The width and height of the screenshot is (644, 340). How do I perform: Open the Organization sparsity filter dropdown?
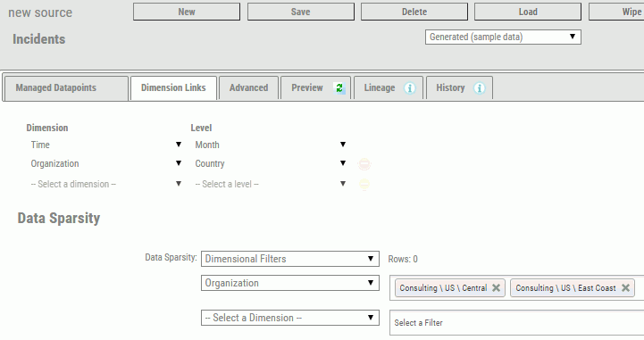click(290, 283)
